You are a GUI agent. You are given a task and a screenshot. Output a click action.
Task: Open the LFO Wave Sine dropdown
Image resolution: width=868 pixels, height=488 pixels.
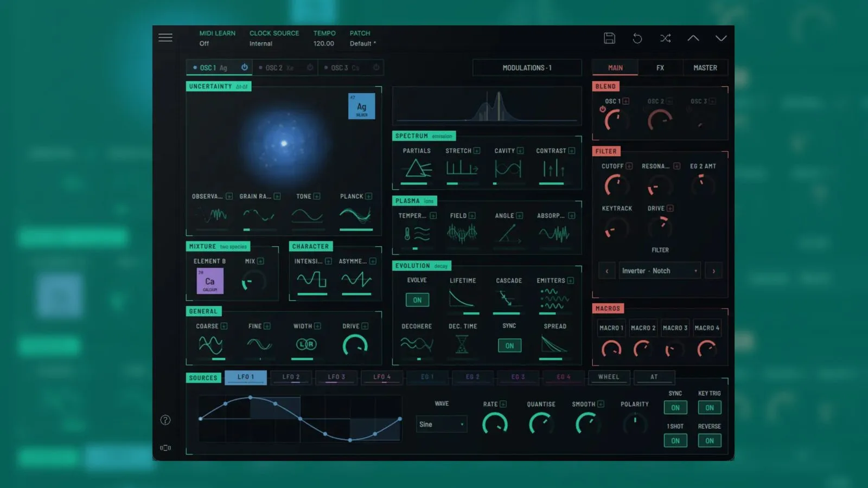click(442, 424)
